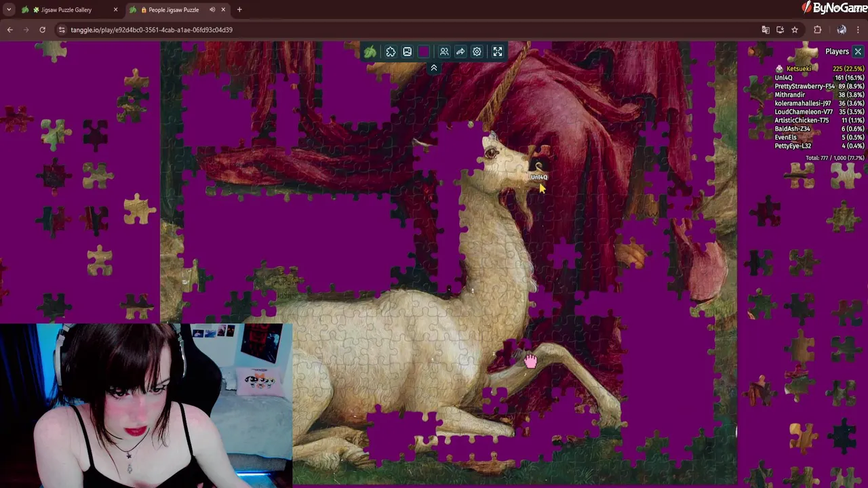This screenshot has width=868, height=488.
Task: Select EvenEls in players list
Action: tap(785, 137)
